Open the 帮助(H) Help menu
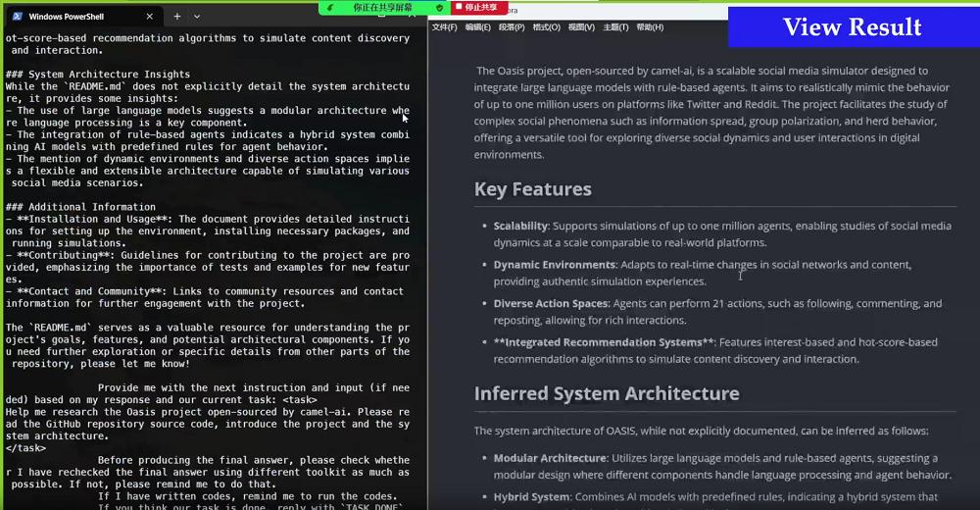This screenshot has height=510, width=980. (x=650, y=27)
